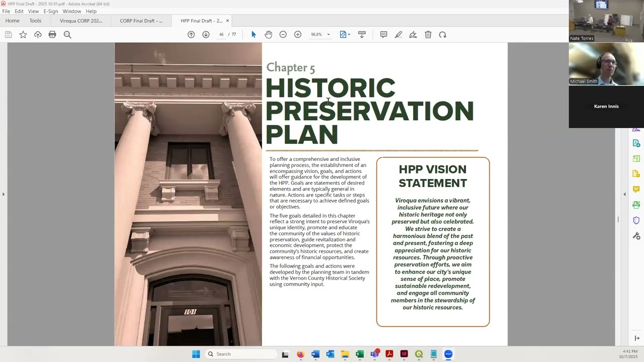Switch to the CORP Final Draft document tab
The width and height of the screenshot is (644, 362).
(x=141, y=21)
